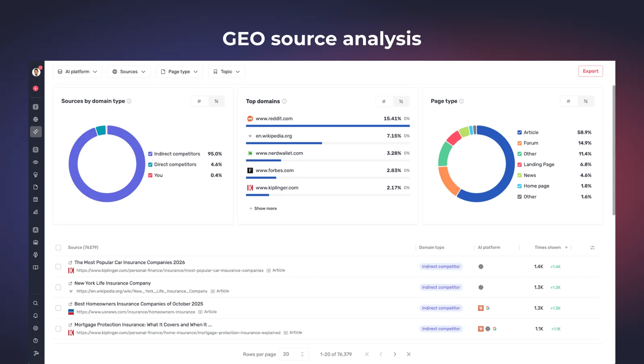The image size is (644, 364).
Task: Open the settings gear icon in sidebar
Action: click(35, 328)
